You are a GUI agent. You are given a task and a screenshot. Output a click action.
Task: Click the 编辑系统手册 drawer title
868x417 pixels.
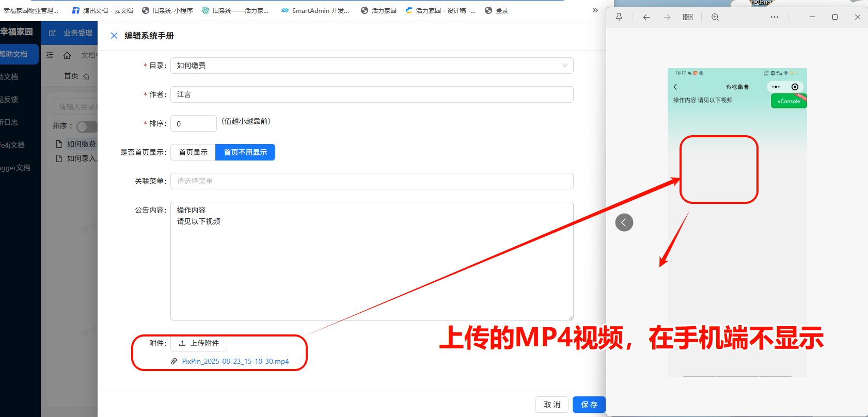click(149, 36)
